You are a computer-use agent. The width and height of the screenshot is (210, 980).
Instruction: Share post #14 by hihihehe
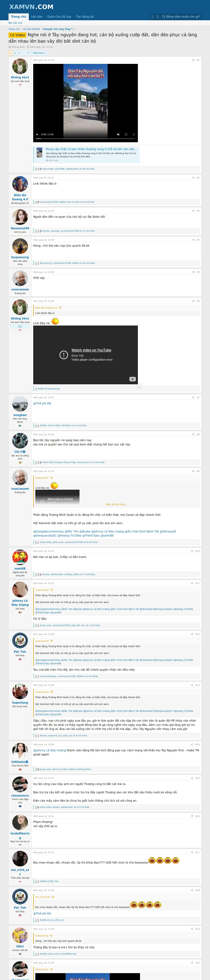click(192, 744)
